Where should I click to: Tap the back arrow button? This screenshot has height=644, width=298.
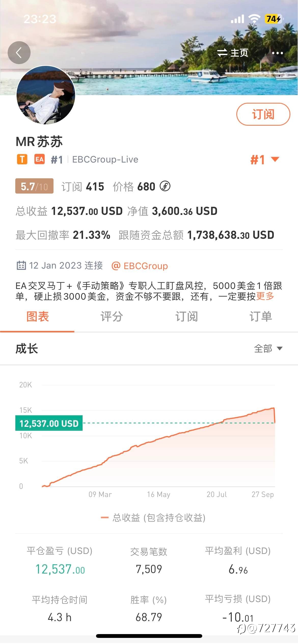(x=19, y=53)
